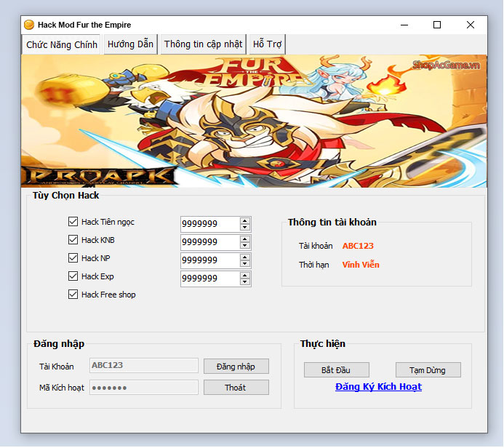Uncheck Hack Free shop option
Screen dimensions: 504x448
[x=73, y=295]
